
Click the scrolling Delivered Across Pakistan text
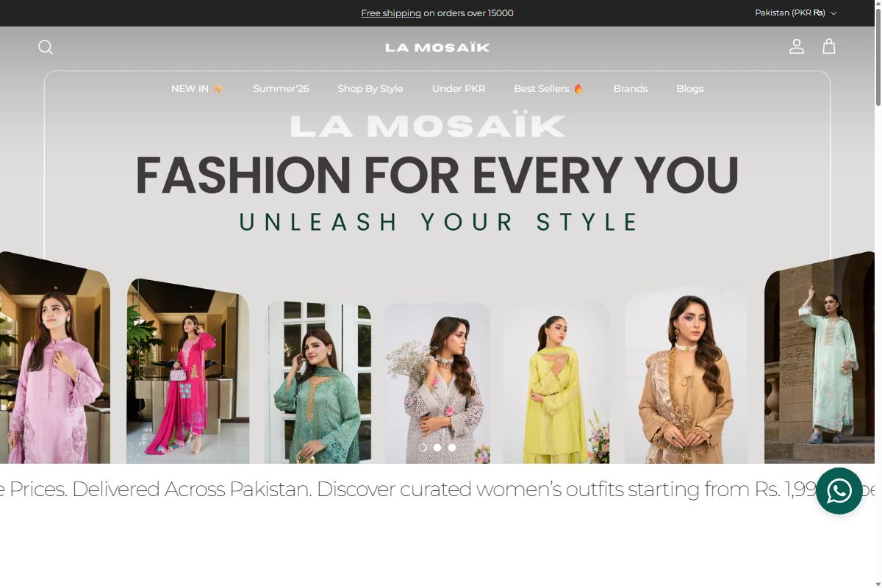click(x=437, y=489)
